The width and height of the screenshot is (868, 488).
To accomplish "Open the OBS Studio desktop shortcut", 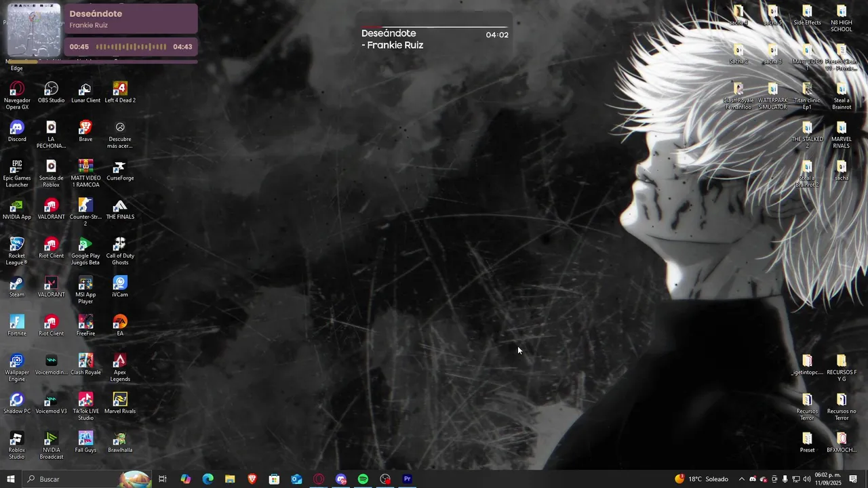I will 51,93.
